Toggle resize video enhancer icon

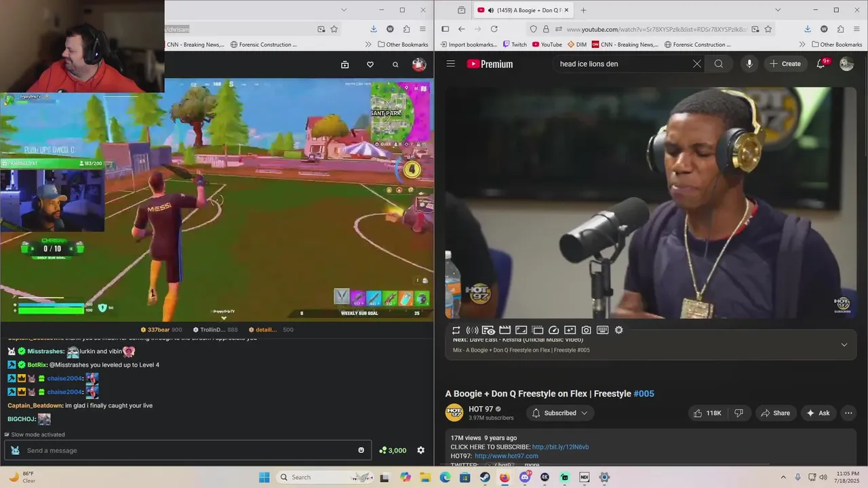pos(521,330)
